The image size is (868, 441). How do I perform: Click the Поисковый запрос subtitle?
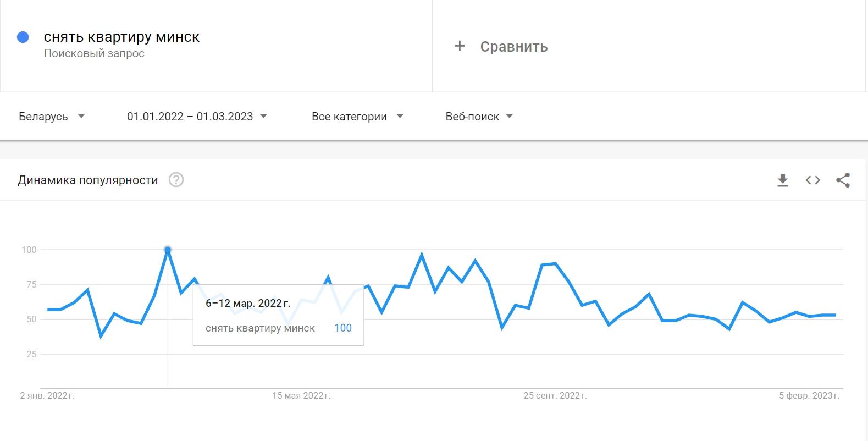[94, 54]
